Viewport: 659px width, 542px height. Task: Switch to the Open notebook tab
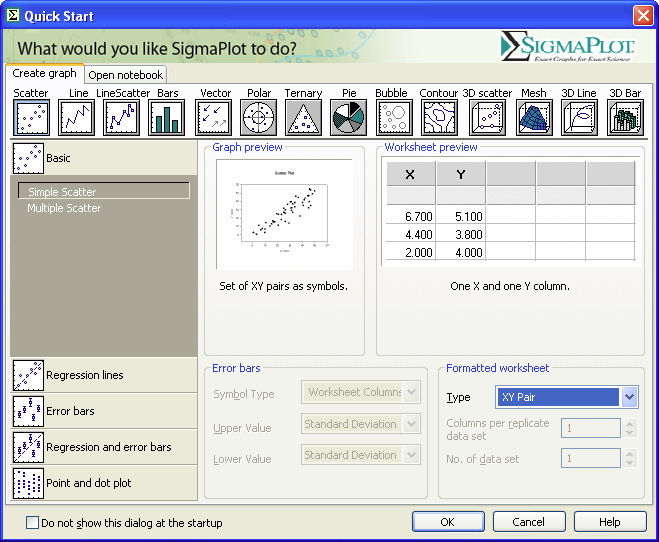pyautogui.click(x=126, y=75)
